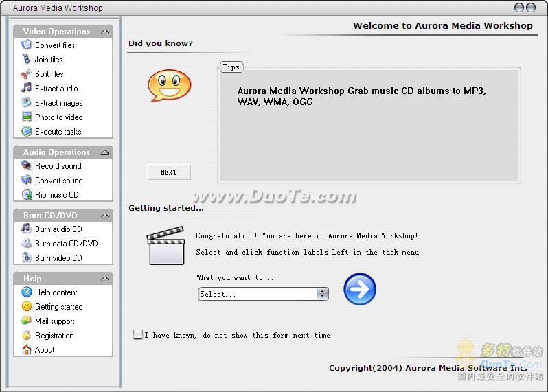
Task: Click the Registration lock icon
Action: tap(26, 336)
